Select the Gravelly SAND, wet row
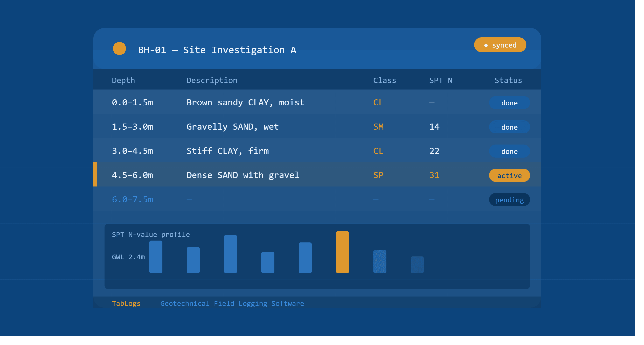 click(317, 127)
